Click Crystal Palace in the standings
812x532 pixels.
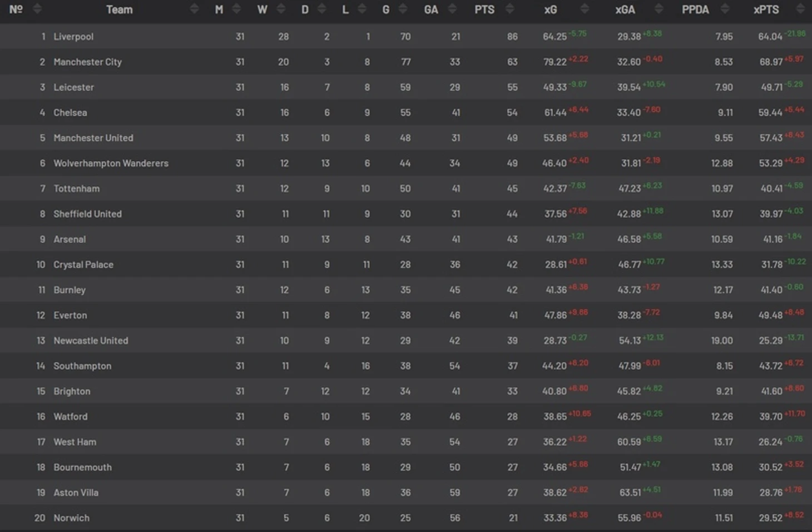[x=83, y=265]
